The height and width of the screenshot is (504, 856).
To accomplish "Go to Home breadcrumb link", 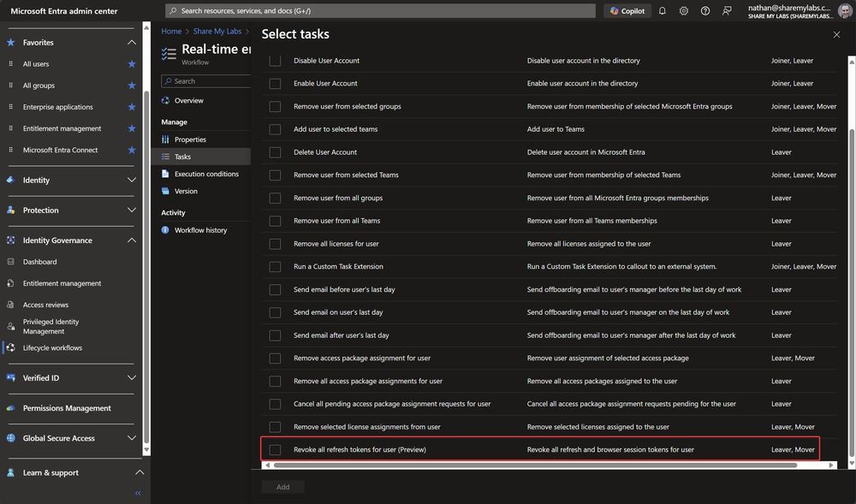I will click(x=171, y=31).
